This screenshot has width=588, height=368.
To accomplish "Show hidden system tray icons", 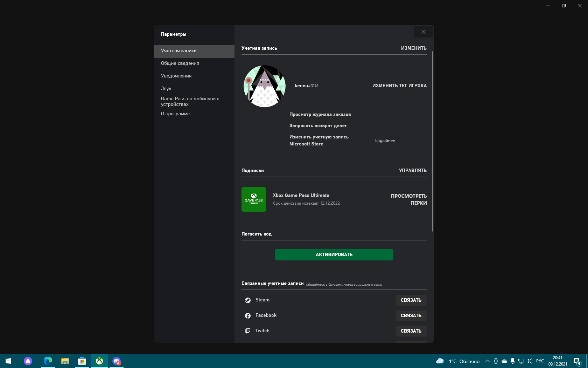I will click(487, 361).
